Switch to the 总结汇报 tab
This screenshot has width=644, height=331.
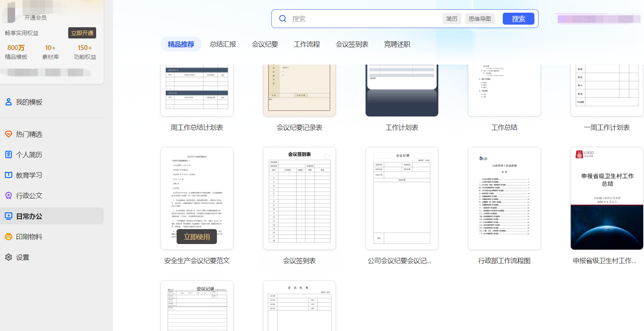pos(223,44)
